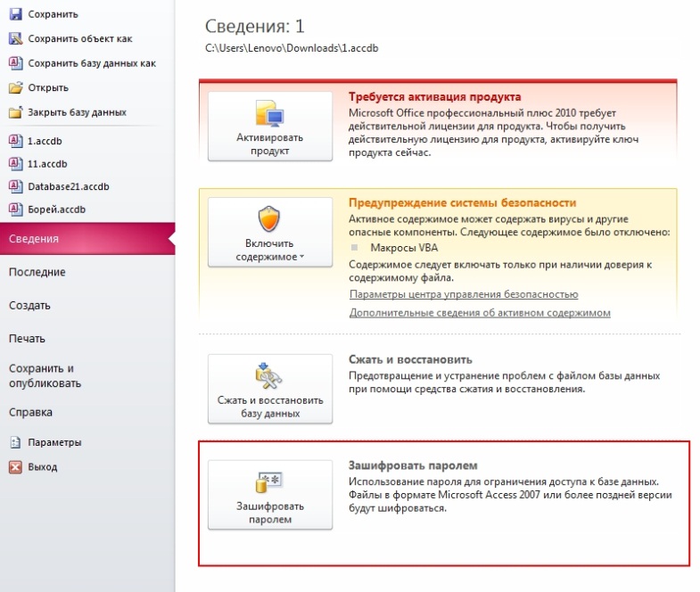
Task: Click the Save floppy disk icon
Action: tap(16, 14)
